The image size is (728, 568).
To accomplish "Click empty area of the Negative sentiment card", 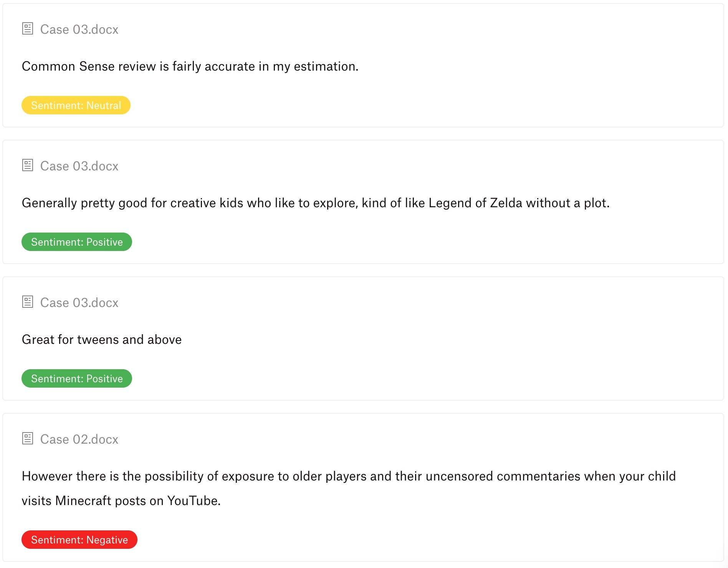I will [461, 537].
